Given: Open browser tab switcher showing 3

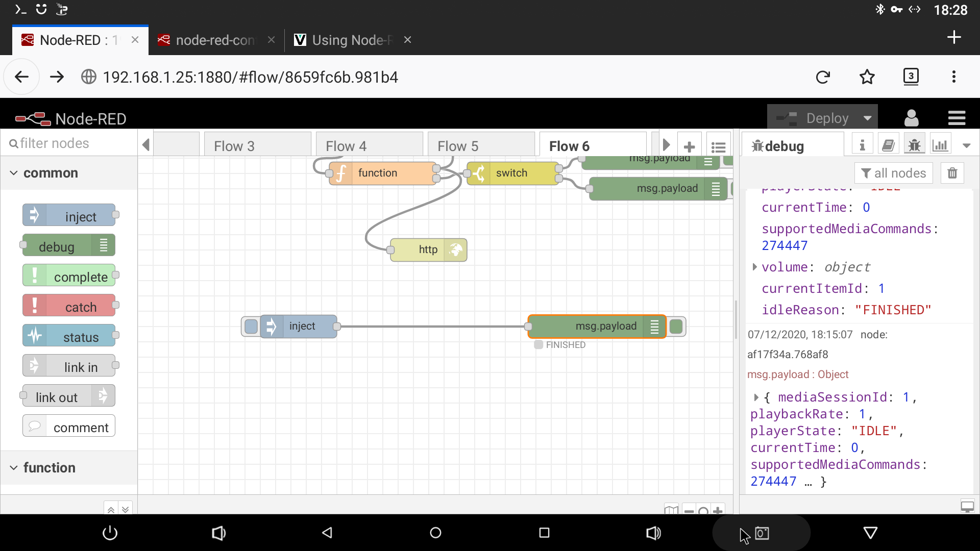Looking at the screenshot, I should tap(911, 77).
